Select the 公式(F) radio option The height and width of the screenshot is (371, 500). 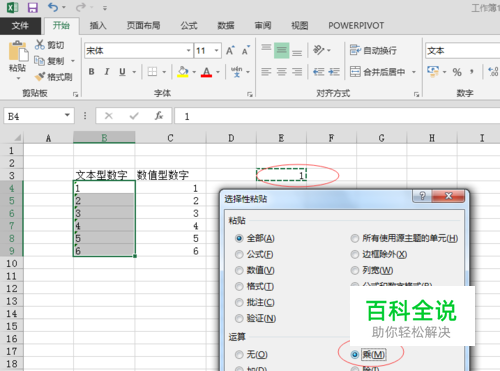pyautogui.click(x=239, y=255)
